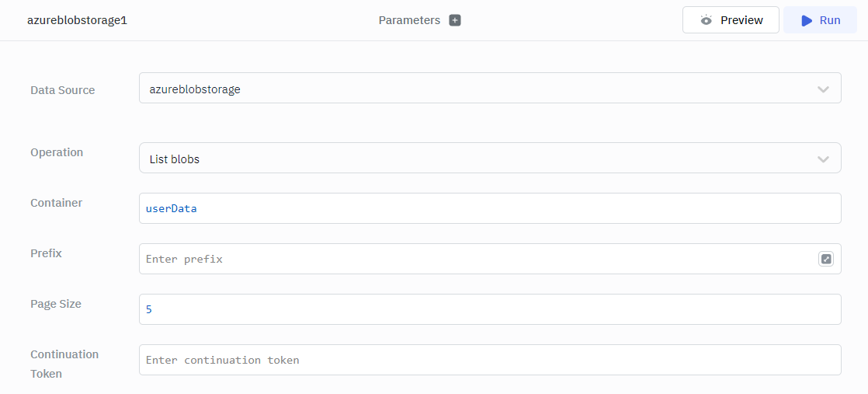
Task: Click the Continuation Token label
Action: pos(64,364)
